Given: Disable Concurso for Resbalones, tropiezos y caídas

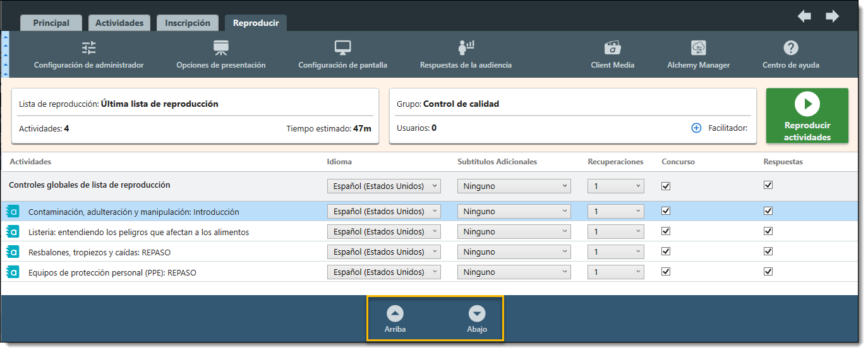Looking at the screenshot, I should pos(666,252).
